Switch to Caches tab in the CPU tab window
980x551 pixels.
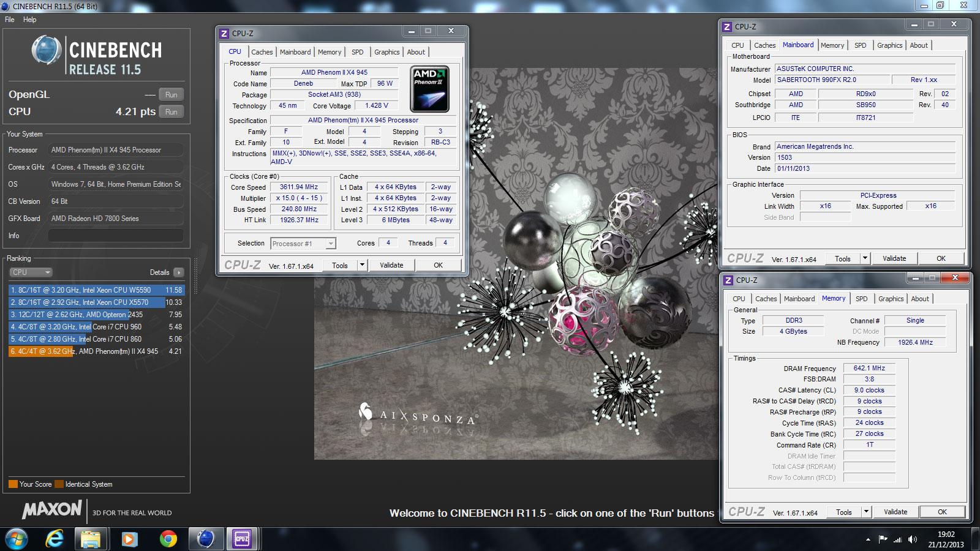(262, 52)
